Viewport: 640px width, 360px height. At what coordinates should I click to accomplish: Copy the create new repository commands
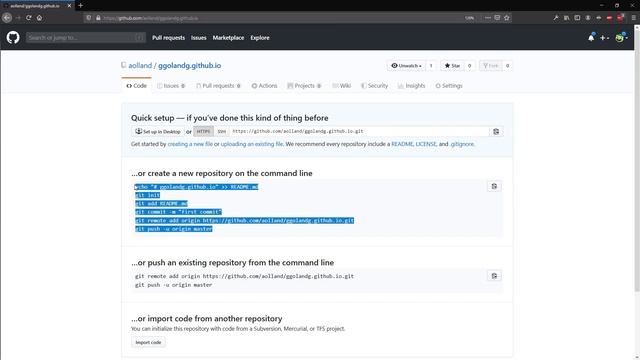coord(494,186)
